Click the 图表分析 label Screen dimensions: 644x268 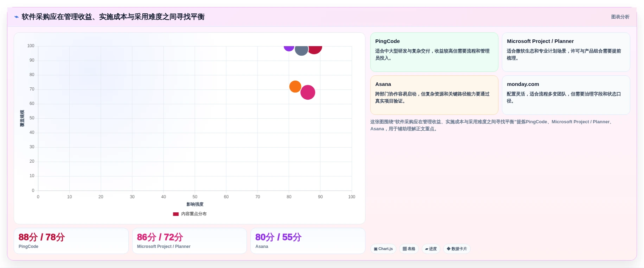click(x=620, y=17)
